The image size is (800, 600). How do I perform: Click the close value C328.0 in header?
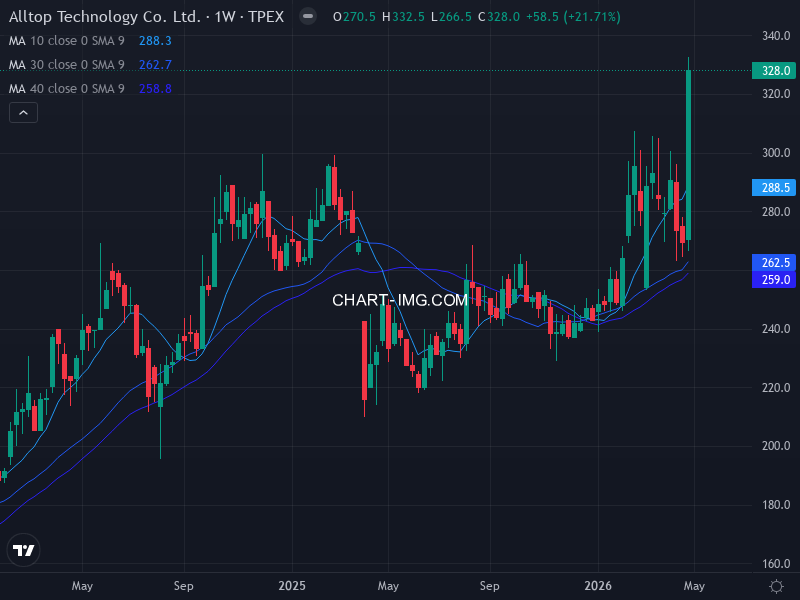coord(498,17)
